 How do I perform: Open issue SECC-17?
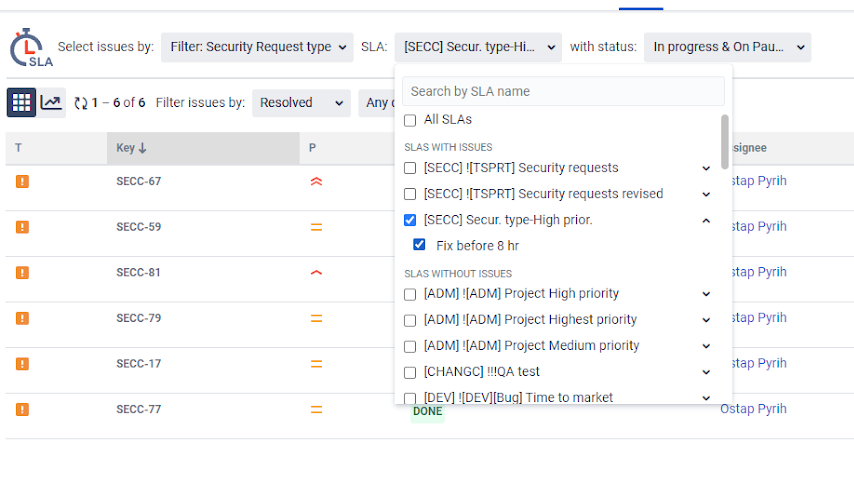coord(139,364)
